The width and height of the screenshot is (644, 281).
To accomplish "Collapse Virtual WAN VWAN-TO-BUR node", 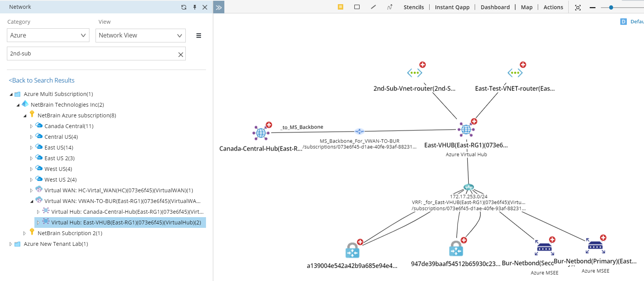I will 32,201.
